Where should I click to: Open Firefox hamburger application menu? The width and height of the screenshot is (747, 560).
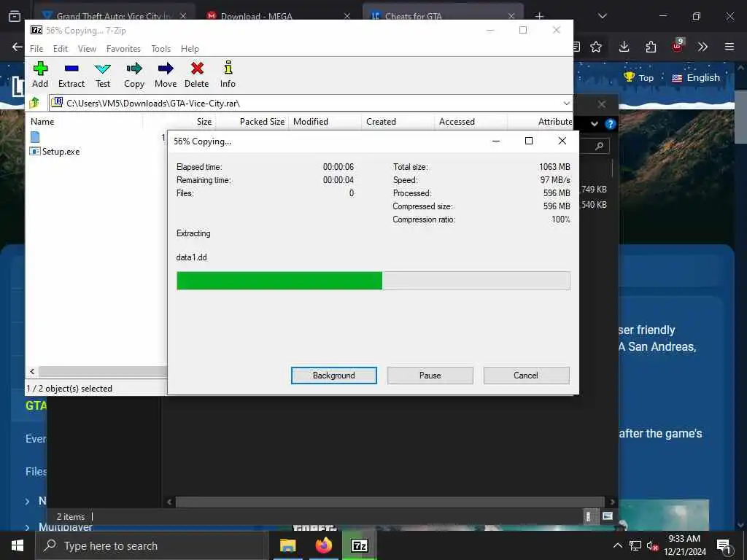pyautogui.click(x=729, y=47)
